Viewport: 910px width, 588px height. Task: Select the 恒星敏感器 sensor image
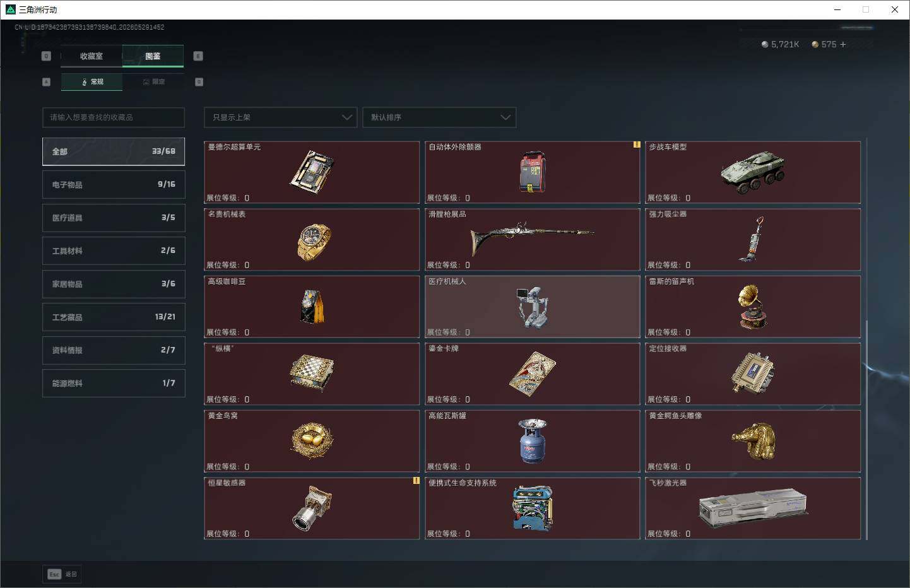tap(312, 508)
